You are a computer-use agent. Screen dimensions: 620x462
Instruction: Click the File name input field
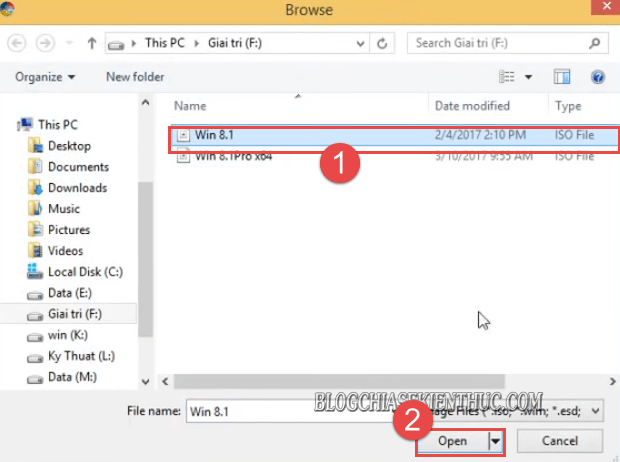coord(293,411)
